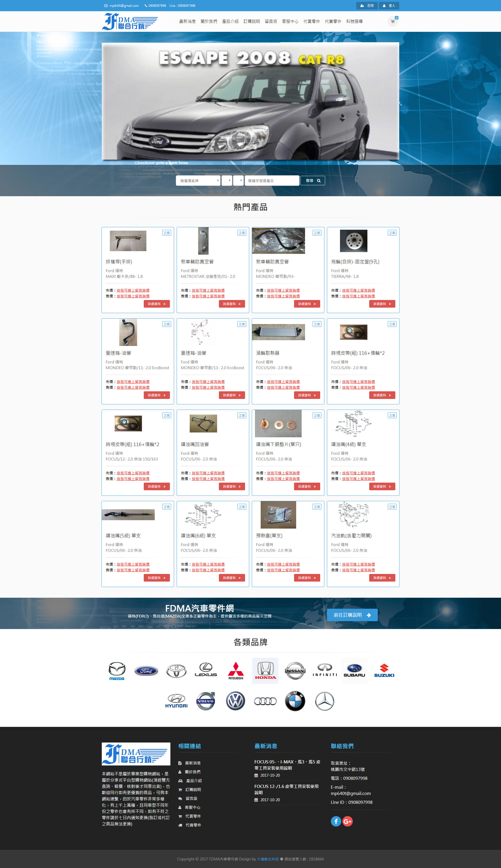
Task: Click the Ford brand logo
Action: point(146,671)
